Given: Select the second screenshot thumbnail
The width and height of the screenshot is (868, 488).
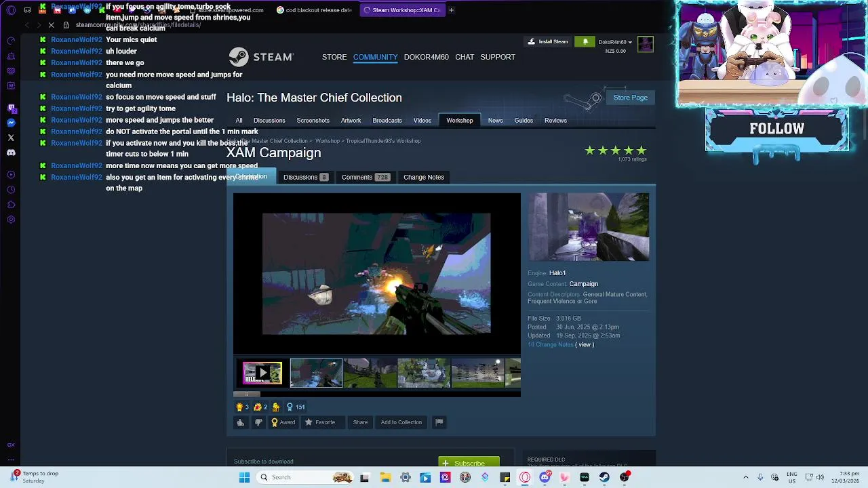Looking at the screenshot, I should [316, 373].
